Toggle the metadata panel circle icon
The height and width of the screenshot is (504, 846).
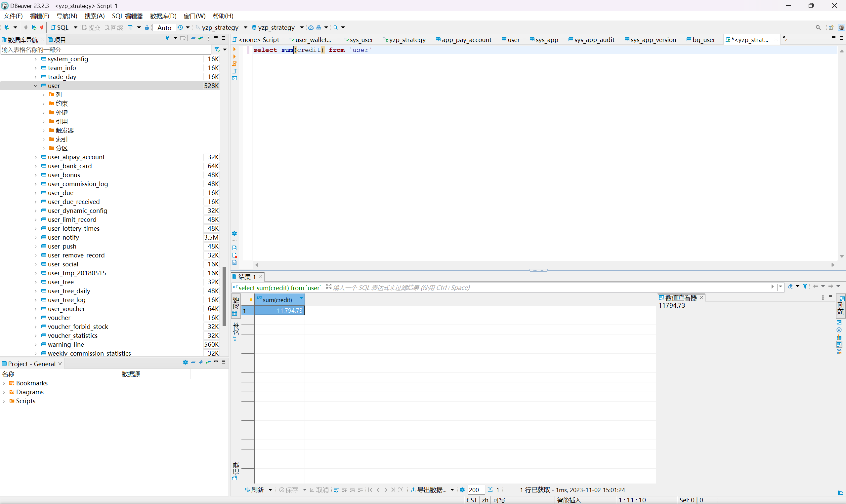pyautogui.click(x=839, y=330)
